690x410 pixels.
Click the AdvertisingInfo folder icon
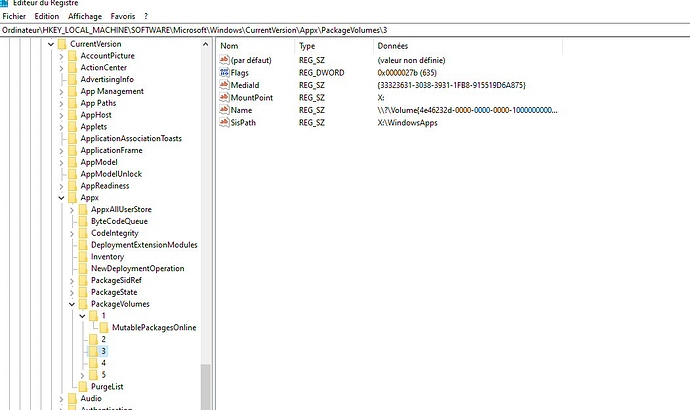pyautogui.click(x=73, y=79)
